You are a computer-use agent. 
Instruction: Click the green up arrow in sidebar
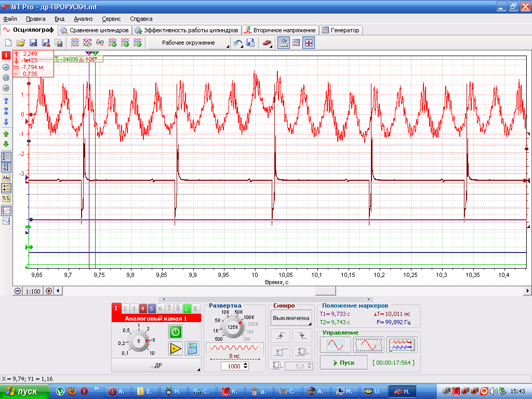pos(6,134)
